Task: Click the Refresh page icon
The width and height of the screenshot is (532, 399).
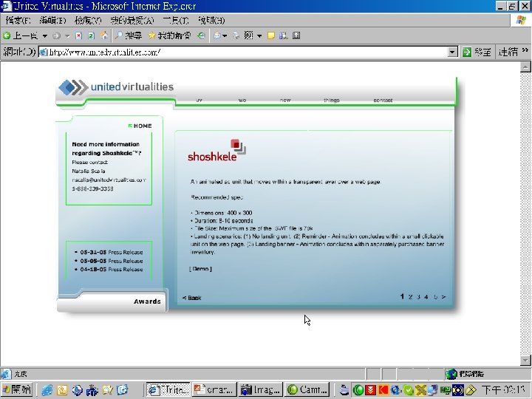Action: coord(91,35)
